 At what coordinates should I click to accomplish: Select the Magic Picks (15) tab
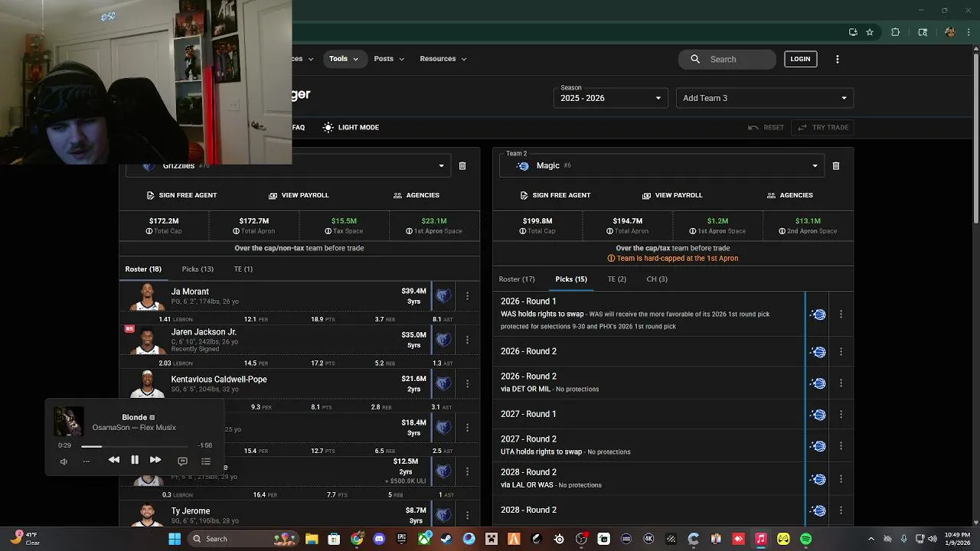pos(571,279)
